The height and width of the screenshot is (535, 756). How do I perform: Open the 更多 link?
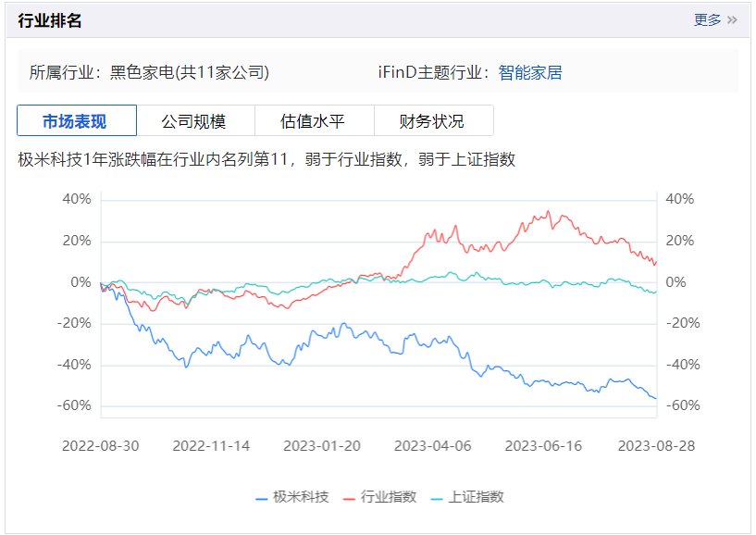point(708,19)
